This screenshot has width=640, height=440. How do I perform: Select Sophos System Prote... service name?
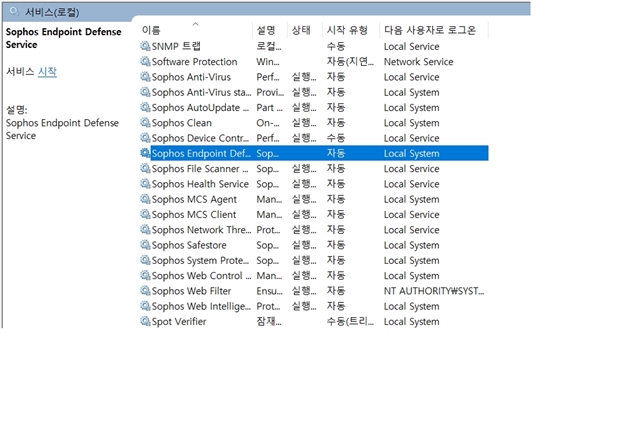(200, 260)
